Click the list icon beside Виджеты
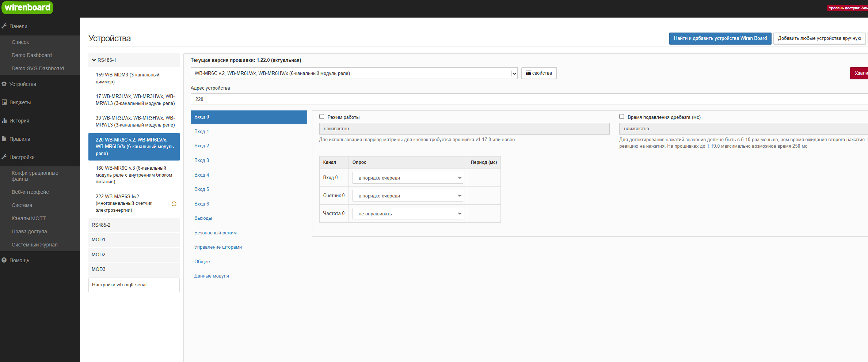This screenshot has height=362, width=868. click(x=4, y=102)
